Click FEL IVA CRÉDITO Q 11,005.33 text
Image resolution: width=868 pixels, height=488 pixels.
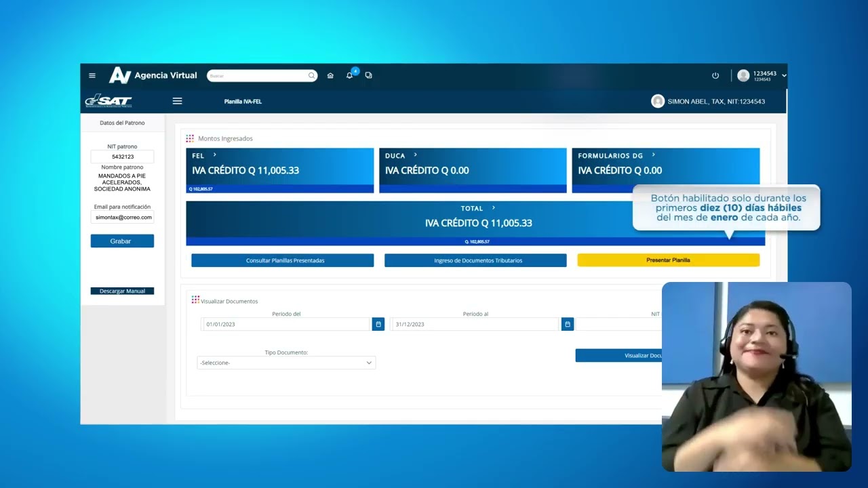pyautogui.click(x=245, y=170)
